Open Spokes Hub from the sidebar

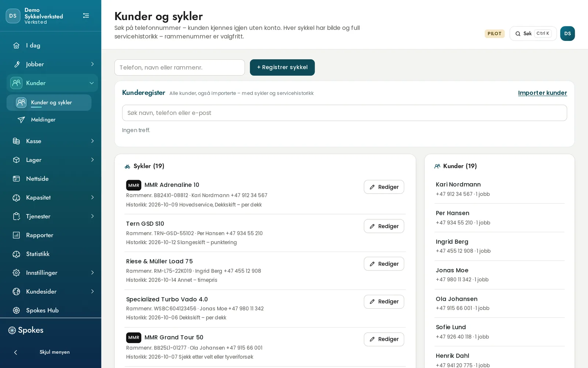52,310
